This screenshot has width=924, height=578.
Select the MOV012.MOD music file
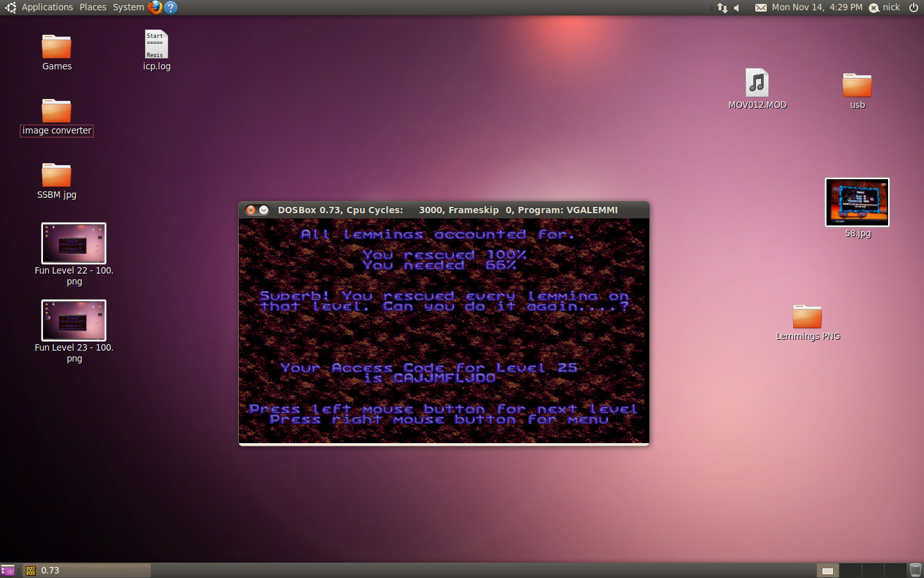point(757,84)
